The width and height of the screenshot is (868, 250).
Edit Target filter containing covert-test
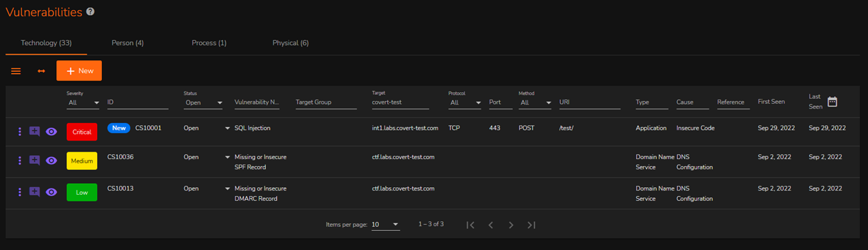click(400, 102)
